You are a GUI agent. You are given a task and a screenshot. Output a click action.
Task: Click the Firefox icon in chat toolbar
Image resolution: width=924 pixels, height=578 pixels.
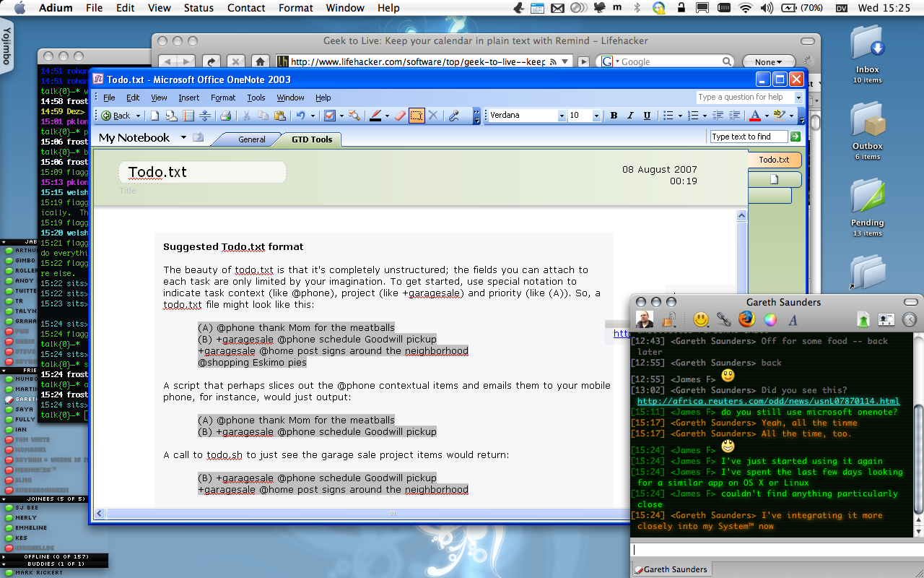tap(746, 319)
